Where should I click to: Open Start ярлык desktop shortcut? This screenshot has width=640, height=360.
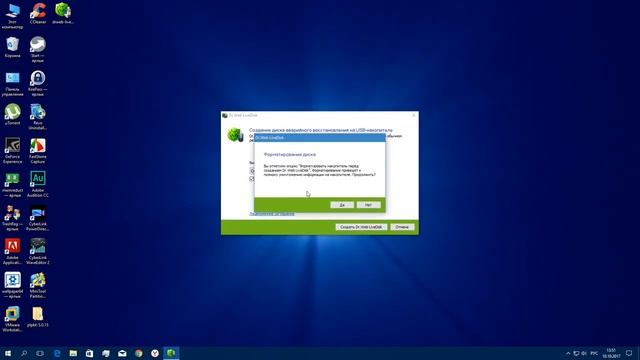pyautogui.click(x=38, y=49)
